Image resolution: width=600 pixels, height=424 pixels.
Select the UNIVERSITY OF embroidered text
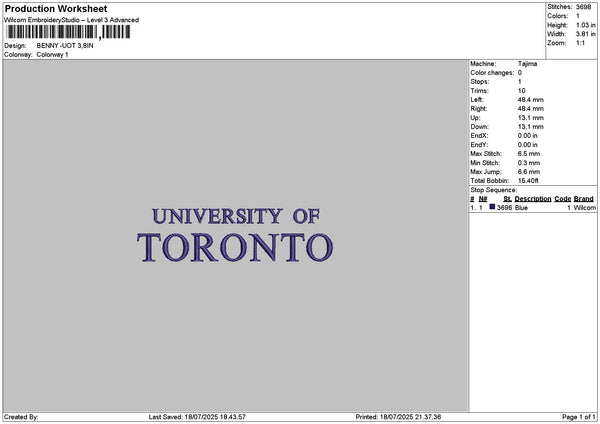[236, 216]
